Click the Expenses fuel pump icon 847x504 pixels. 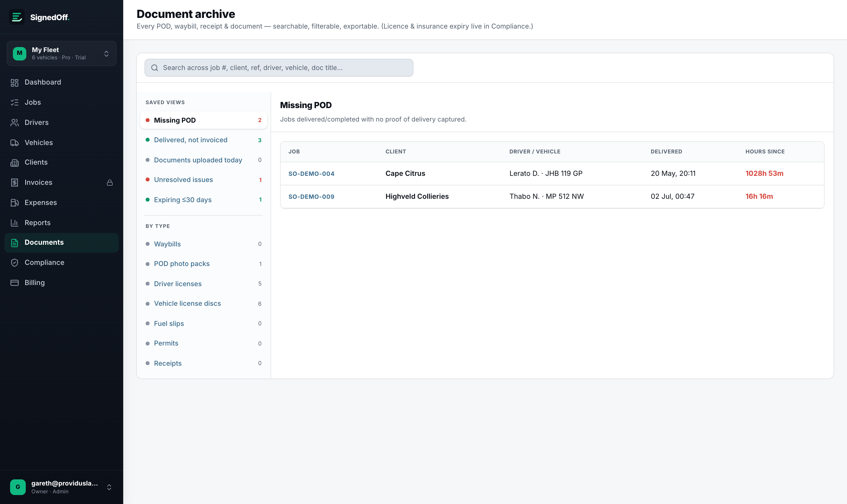(x=14, y=203)
